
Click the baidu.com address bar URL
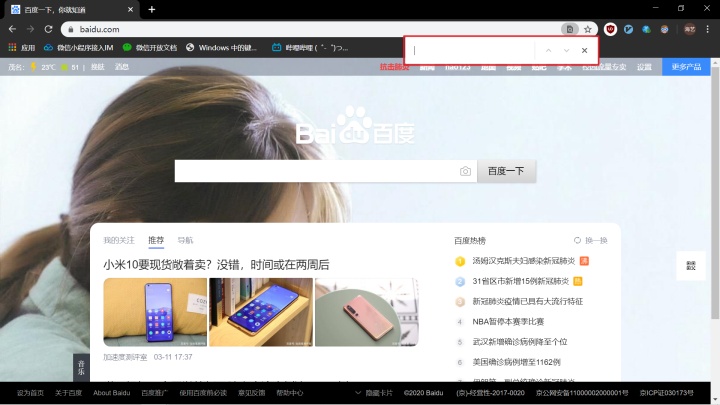99,29
